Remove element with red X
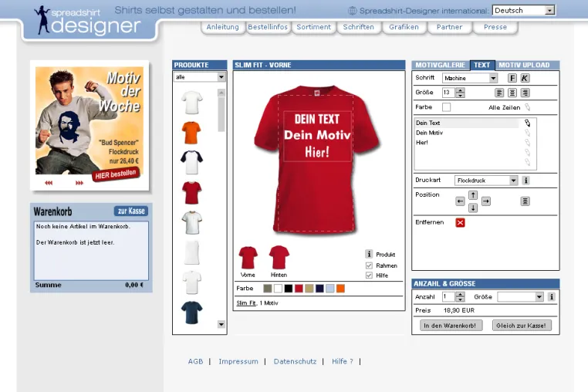 click(460, 223)
